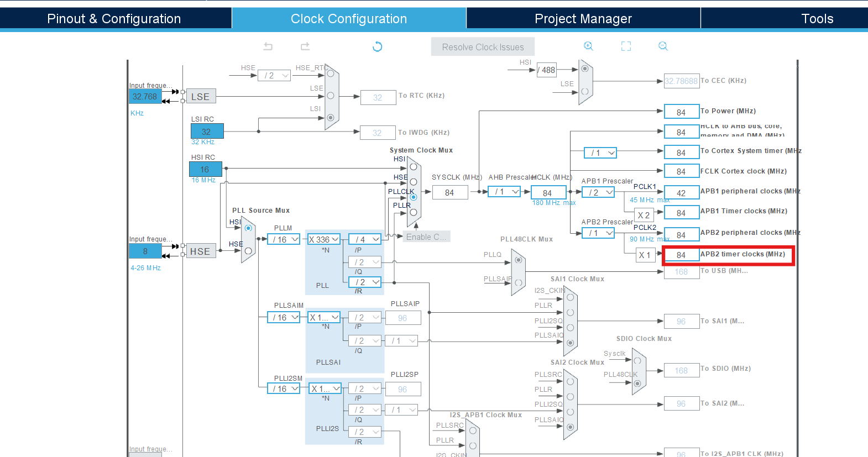Open Project Manager tab
Screen dimensions: 868x457
pyautogui.click(x=583, y=19)
